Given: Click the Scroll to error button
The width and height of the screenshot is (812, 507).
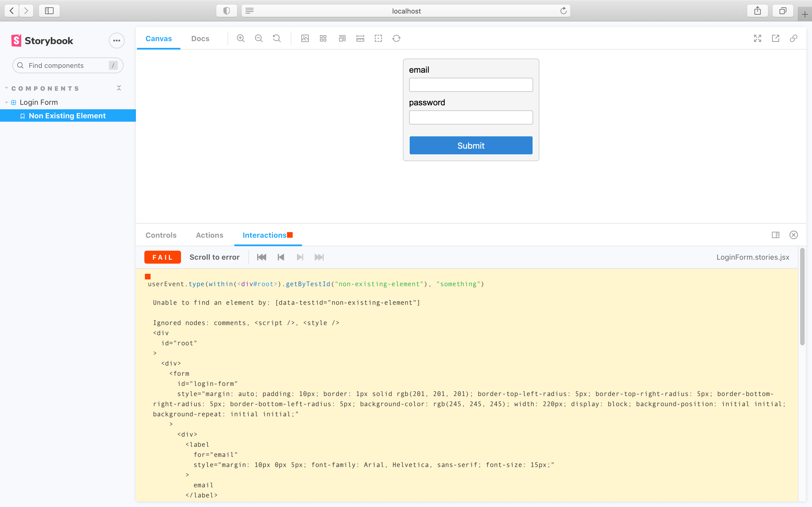Looking at the screenshot, I should coord(215,257).
